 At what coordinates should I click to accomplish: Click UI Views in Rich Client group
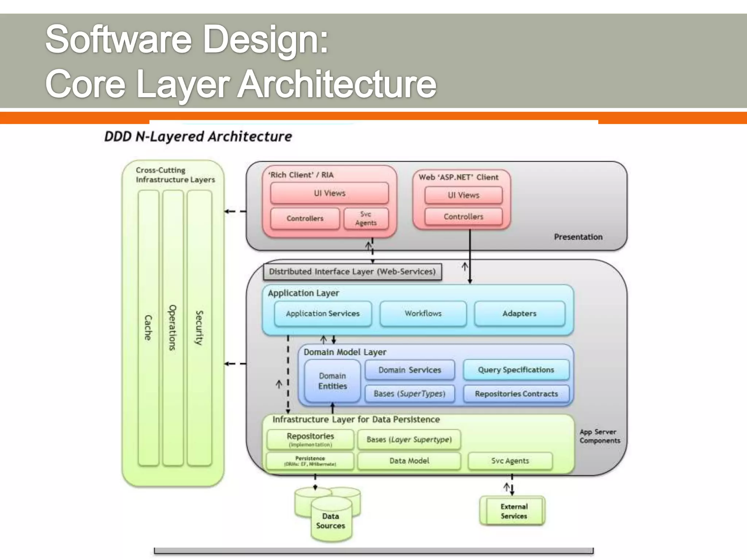(329, 193)
